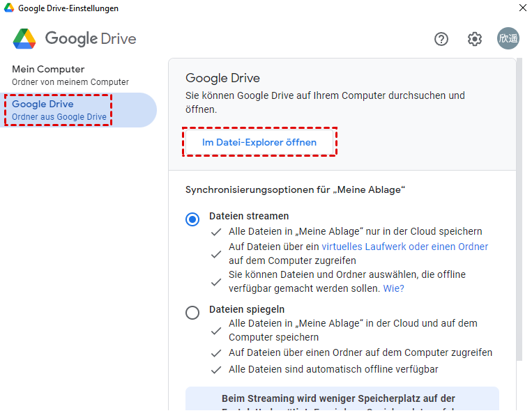Click "Im Datei-Explorer öffnen" button
This screenshot has height=420, width=532.
(x=259, y=142)
